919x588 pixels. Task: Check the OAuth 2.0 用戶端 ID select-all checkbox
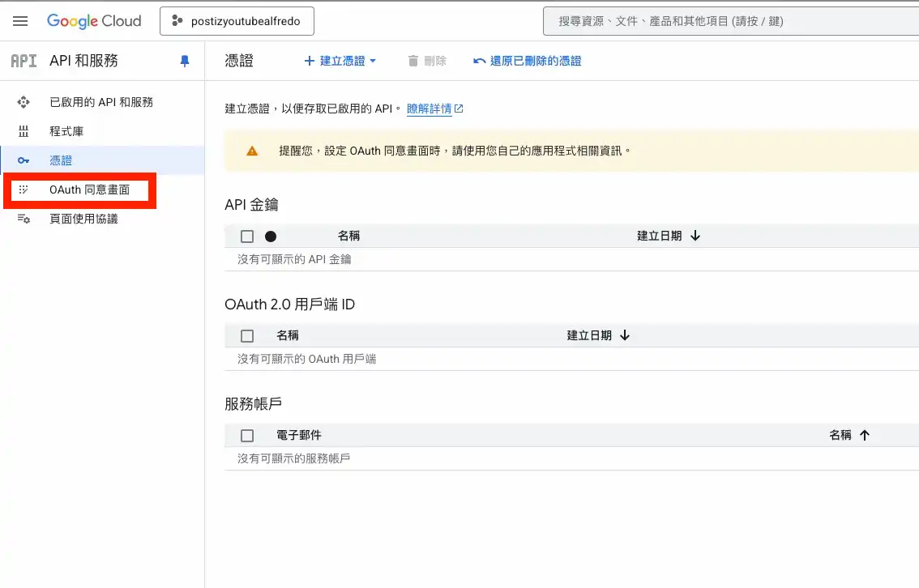point(247,335)
